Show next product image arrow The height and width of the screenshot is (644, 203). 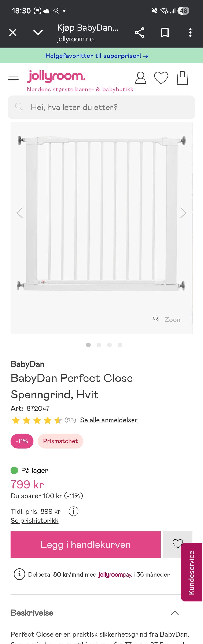[183, 213]
